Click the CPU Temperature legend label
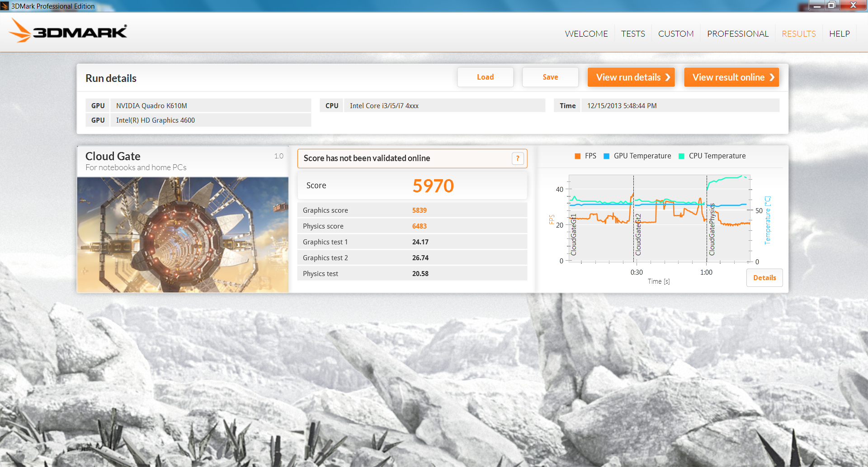Image resolution: width=868 pixels, height=467 pixels. (717, 156)
